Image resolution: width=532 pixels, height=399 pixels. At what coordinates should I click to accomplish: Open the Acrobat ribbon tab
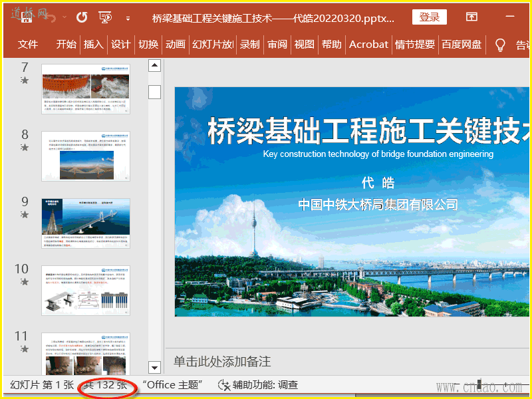(368, 44)
